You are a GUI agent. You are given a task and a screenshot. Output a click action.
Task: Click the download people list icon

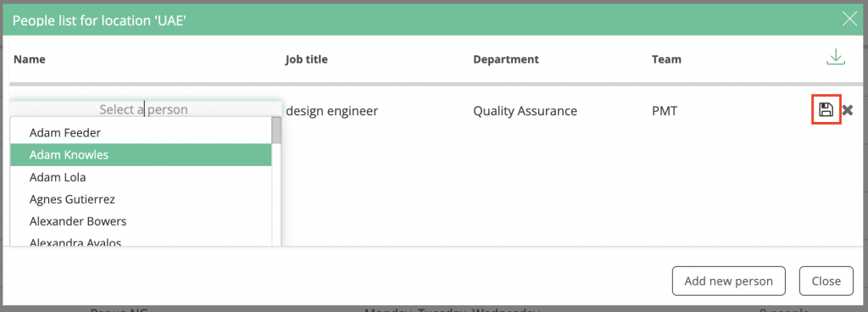pyautogui.click(x=835, y=57)
